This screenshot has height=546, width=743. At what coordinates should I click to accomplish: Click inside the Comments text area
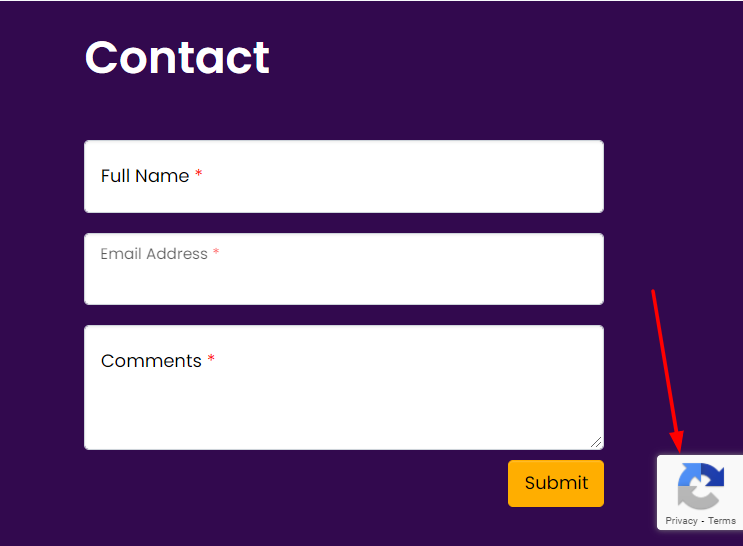(x=344, y=387)
